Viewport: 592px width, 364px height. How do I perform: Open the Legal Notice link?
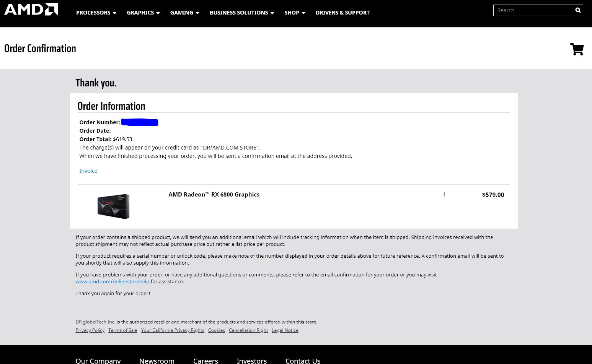click(285, 330)
